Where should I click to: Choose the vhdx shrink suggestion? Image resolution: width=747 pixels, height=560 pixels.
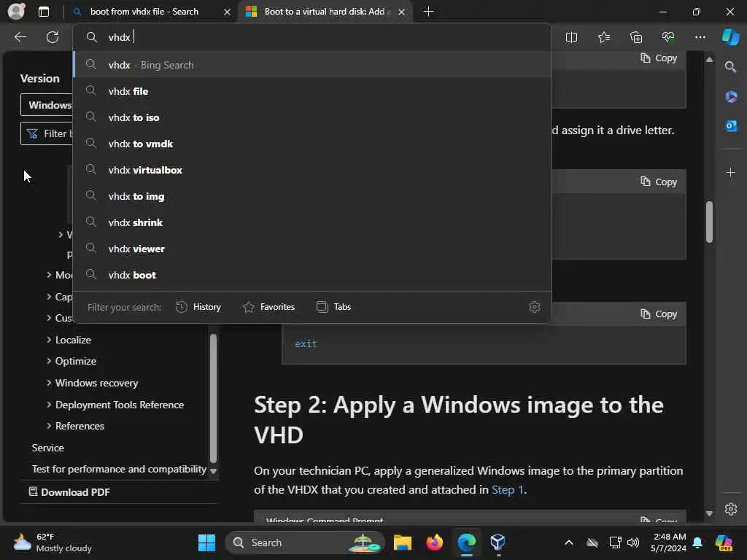[312, 222]
